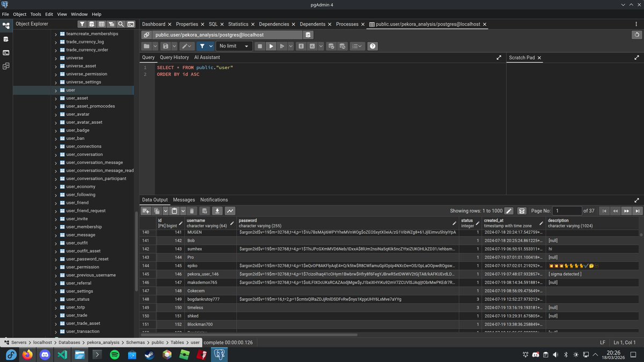The width and height of the screenshot is (644, 362).
Task: Click the Page No input field
Action: [568, 211]
